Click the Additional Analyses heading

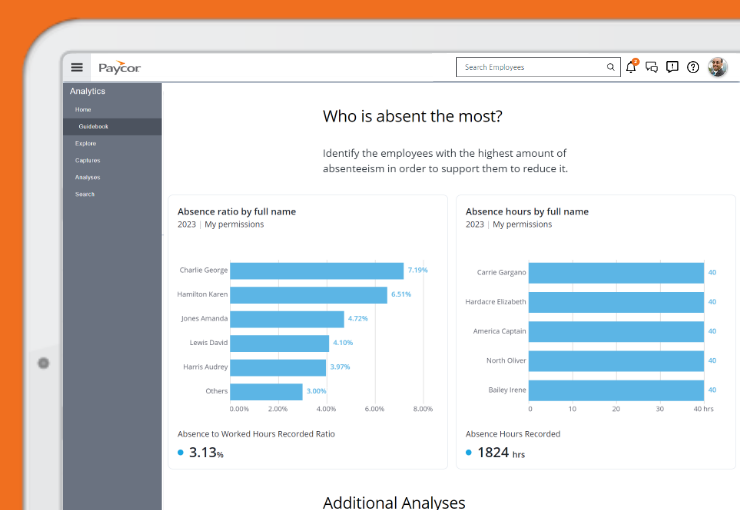(x=394, y=502)
